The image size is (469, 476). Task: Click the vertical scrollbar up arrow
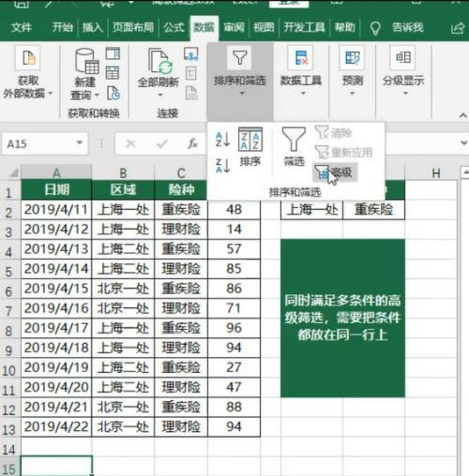click(x=465, y=172)
